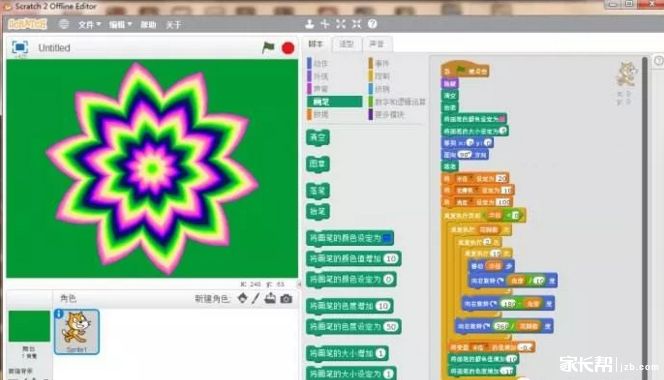Create new sprite from camera icon
664x380 pixels.
click(286, 299)
